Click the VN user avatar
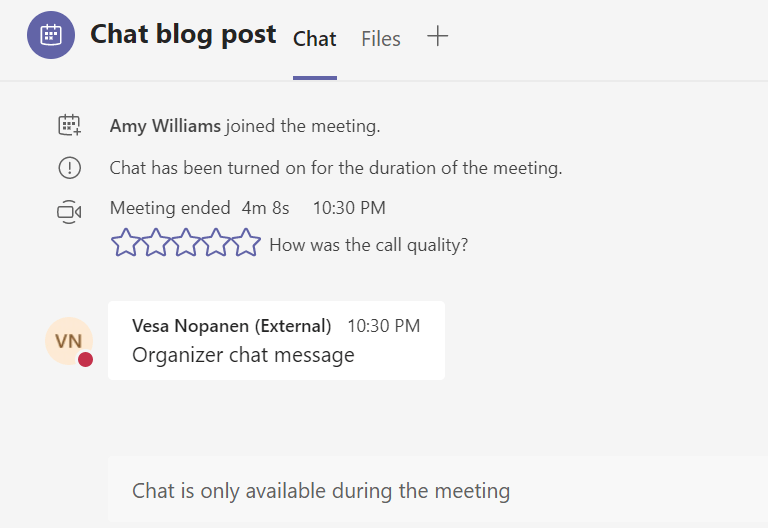768x528 pixels. [68, 341]
